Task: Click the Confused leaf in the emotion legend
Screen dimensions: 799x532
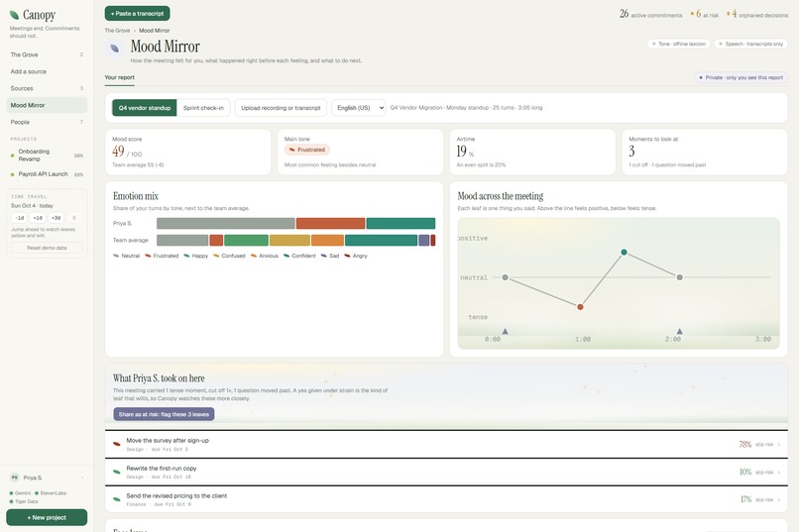Action: click(x=216, y=256)
